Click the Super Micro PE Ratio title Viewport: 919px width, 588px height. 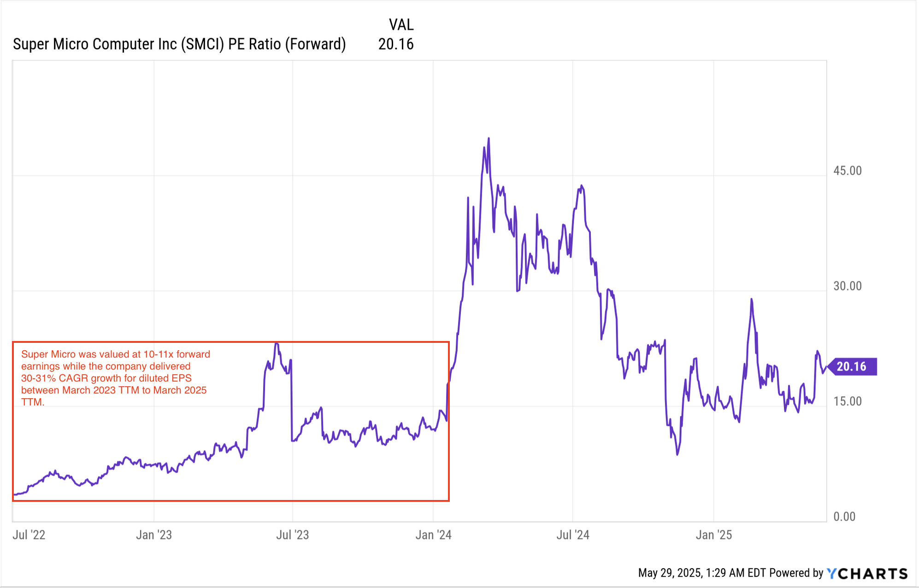tap(179, 44)
